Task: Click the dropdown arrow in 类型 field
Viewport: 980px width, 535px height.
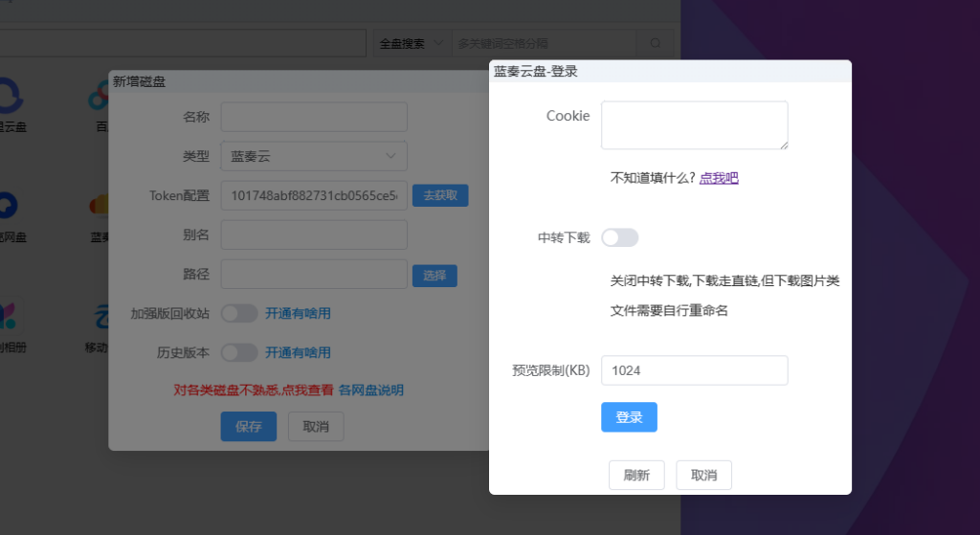Action: (390, 156)
